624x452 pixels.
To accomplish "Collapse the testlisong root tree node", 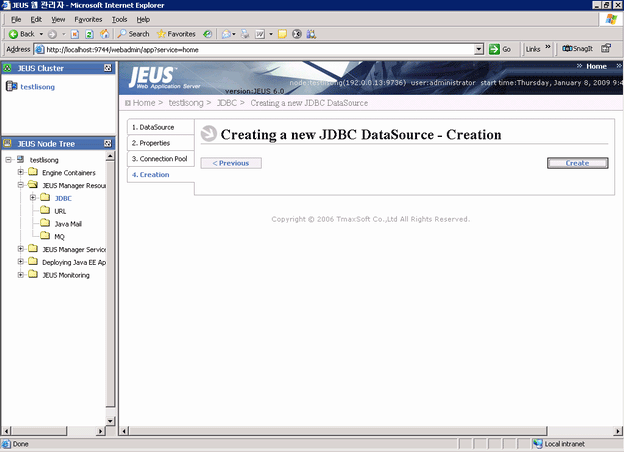I will pos(8,160).
